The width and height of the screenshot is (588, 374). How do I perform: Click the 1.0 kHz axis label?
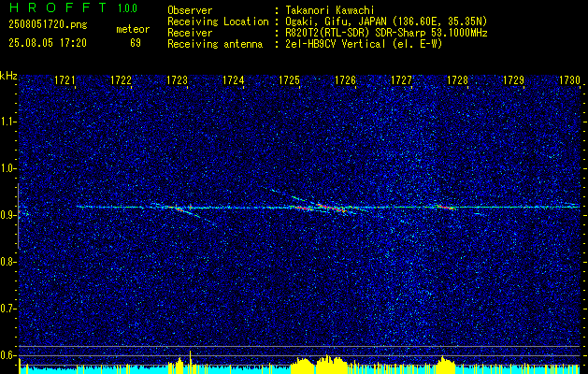(8, 168)
